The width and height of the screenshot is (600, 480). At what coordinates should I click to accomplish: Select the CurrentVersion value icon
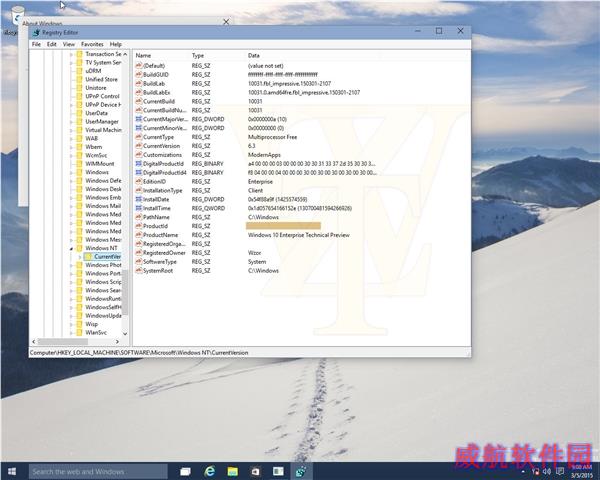[139, 146]
